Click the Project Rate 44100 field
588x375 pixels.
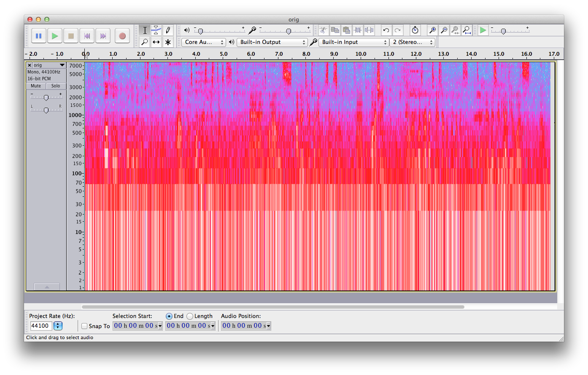41,326
